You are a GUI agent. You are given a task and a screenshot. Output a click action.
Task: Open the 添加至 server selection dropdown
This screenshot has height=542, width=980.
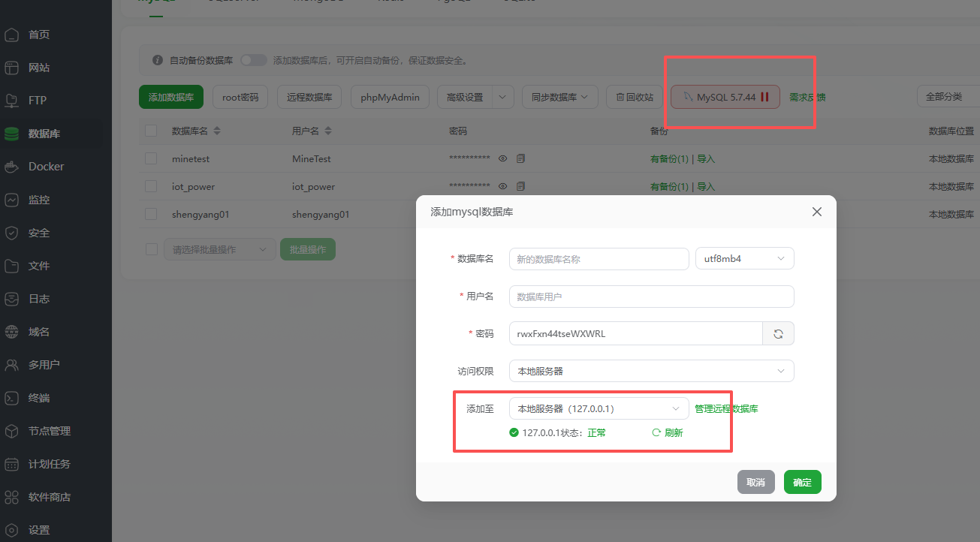[599, 408]
